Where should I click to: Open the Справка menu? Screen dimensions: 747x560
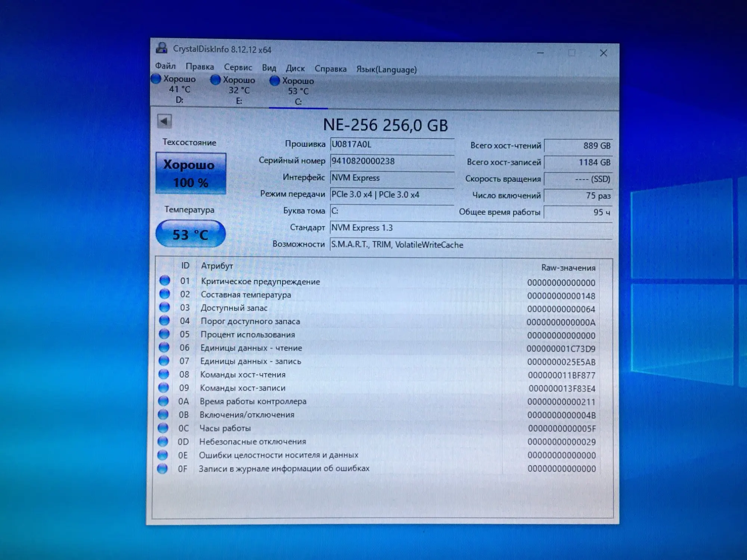tap(330, 69)
